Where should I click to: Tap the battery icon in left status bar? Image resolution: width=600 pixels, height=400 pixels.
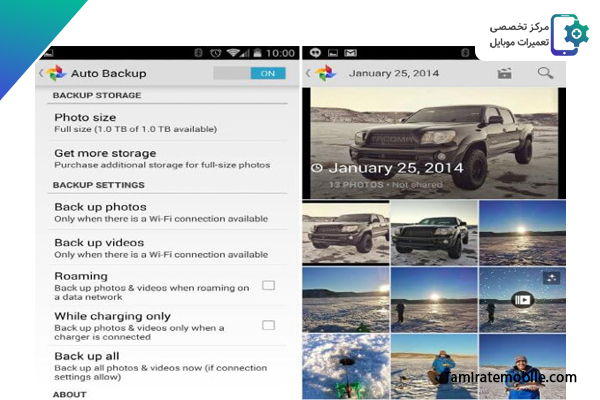click(258, 53)
